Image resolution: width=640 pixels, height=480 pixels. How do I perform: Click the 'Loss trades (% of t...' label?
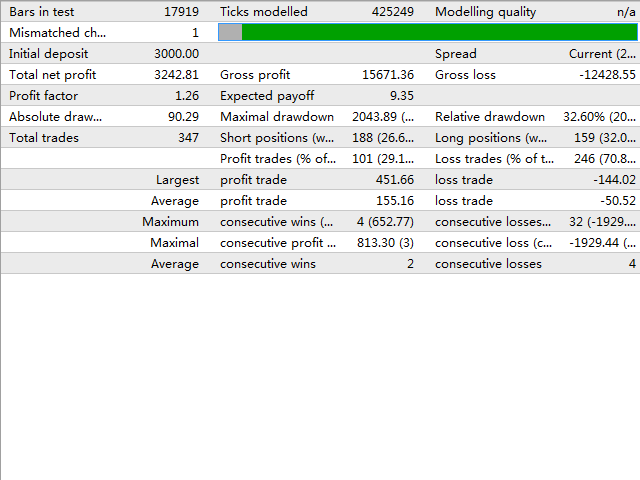(495, 159)
